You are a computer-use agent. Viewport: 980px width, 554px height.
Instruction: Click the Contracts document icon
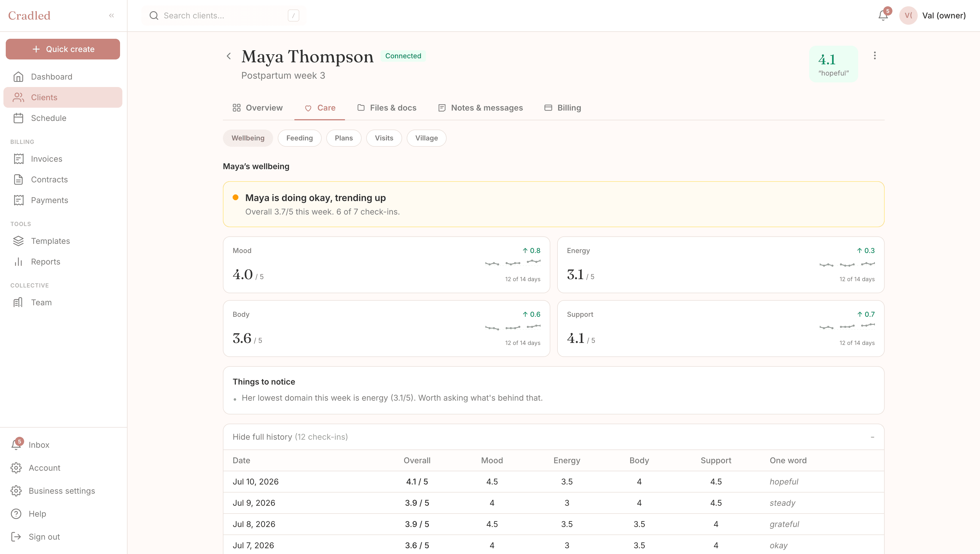pyautogui.click(x=18, y=179)
